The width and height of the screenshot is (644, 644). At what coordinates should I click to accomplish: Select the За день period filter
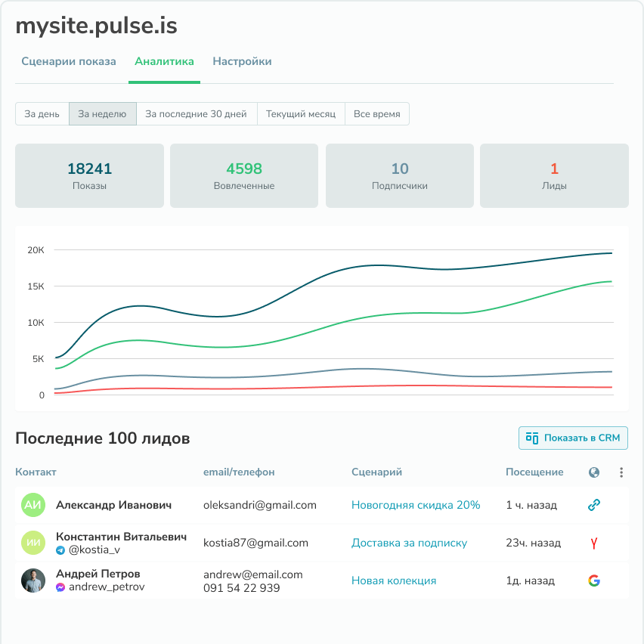tap(42, 114)
